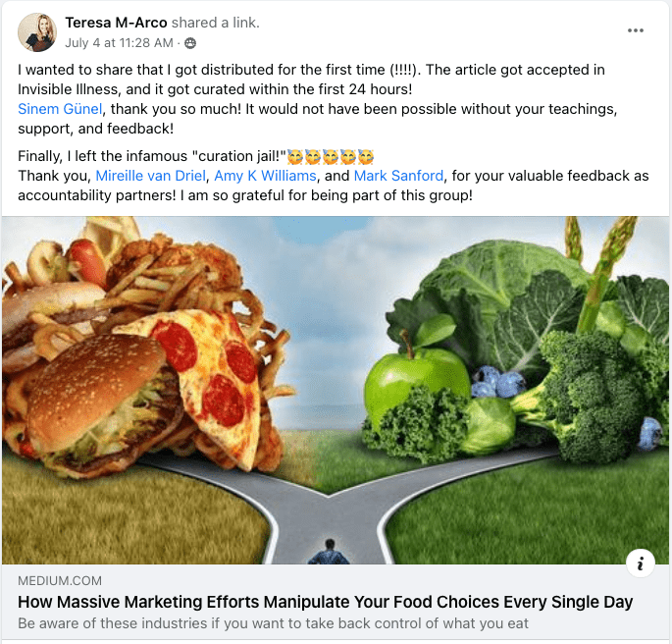672x644 pixels.
Task: Click the info icon on link preview
Action: pos(641,563)
